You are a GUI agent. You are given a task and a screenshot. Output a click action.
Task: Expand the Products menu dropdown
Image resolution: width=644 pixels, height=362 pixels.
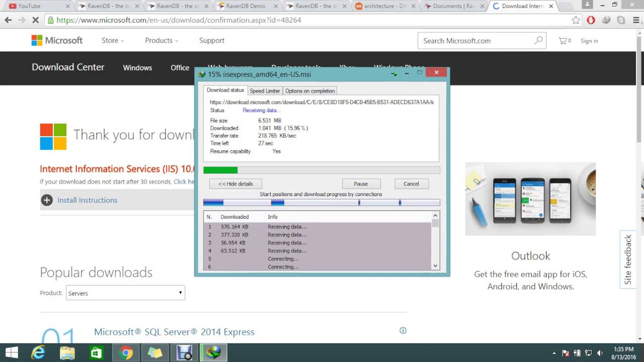(162, 40)
